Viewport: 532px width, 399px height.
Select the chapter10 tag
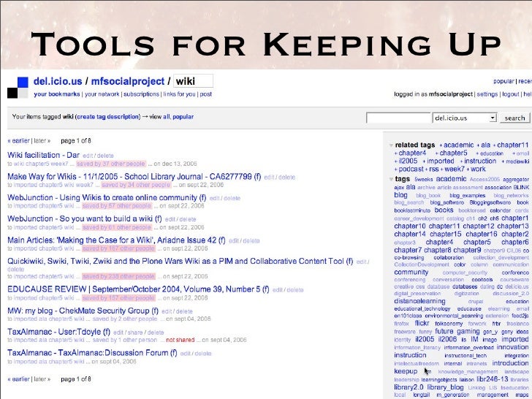point(410,226)
